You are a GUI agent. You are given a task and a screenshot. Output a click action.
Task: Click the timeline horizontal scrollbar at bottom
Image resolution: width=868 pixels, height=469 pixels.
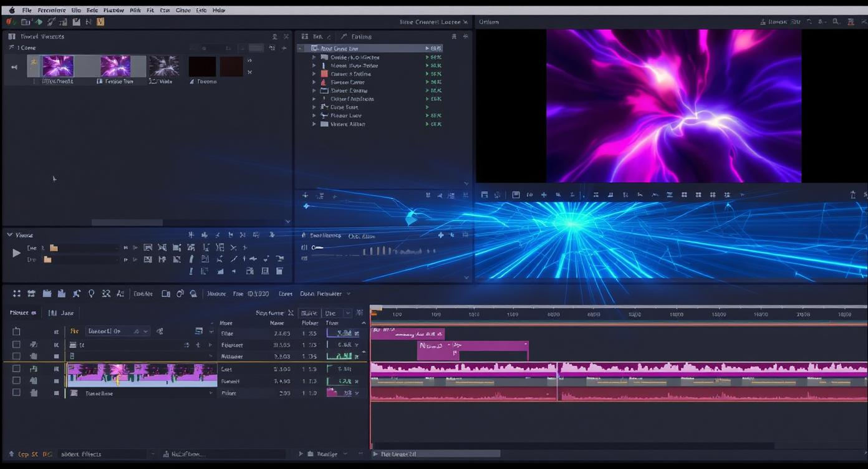pos(436,454)
